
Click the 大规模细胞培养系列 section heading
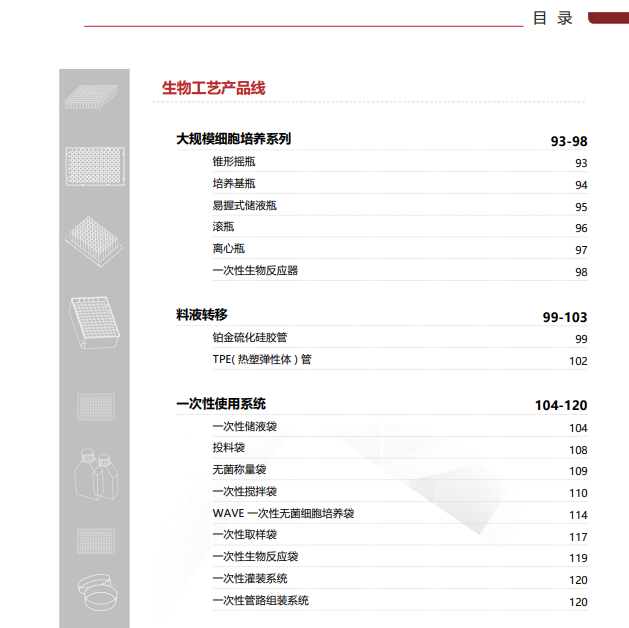[233, 140]
